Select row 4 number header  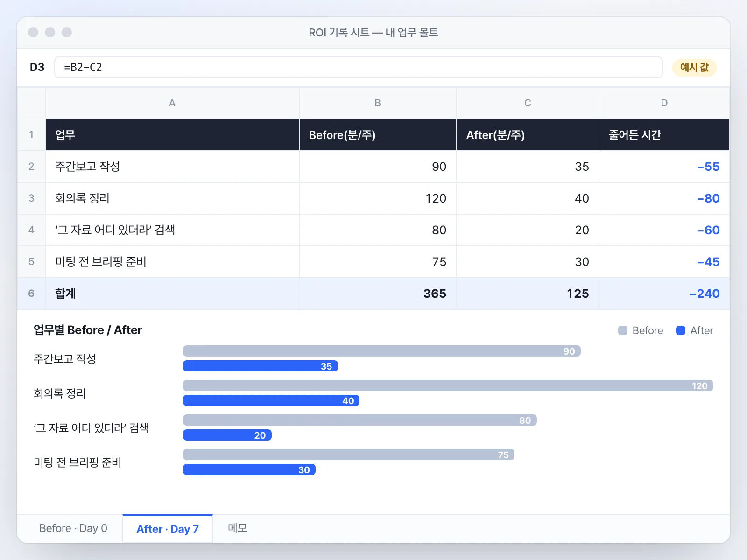(31, 230)
